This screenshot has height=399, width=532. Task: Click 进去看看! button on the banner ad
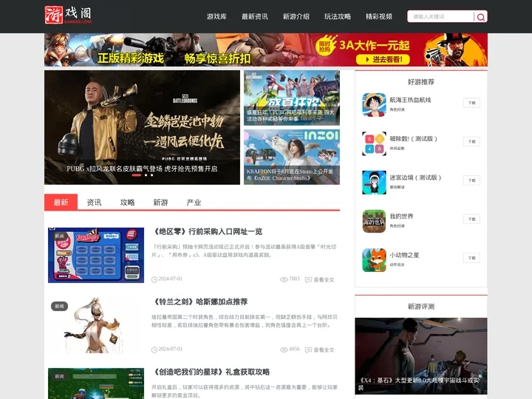click(383, 60)
